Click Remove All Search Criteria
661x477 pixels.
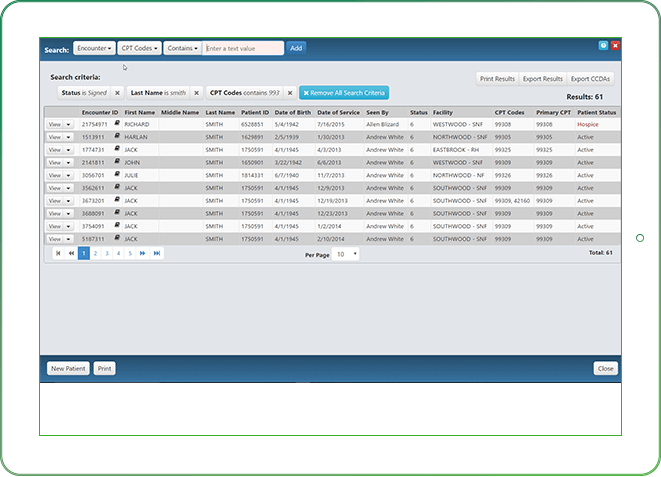(344, 92)
